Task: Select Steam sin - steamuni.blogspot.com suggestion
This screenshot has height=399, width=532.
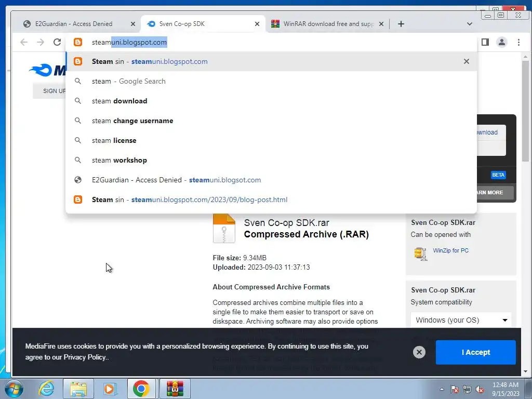Action: [271, 61]
